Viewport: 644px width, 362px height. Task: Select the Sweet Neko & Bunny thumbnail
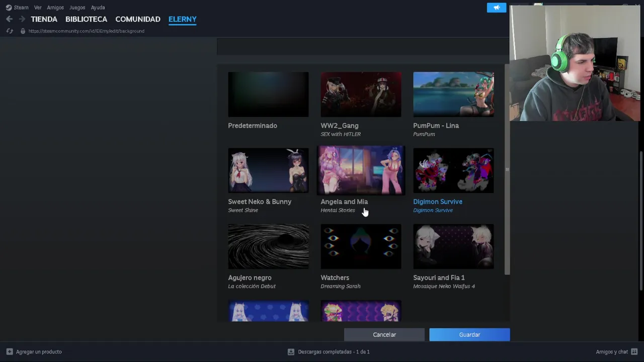(x=268, y=170)
